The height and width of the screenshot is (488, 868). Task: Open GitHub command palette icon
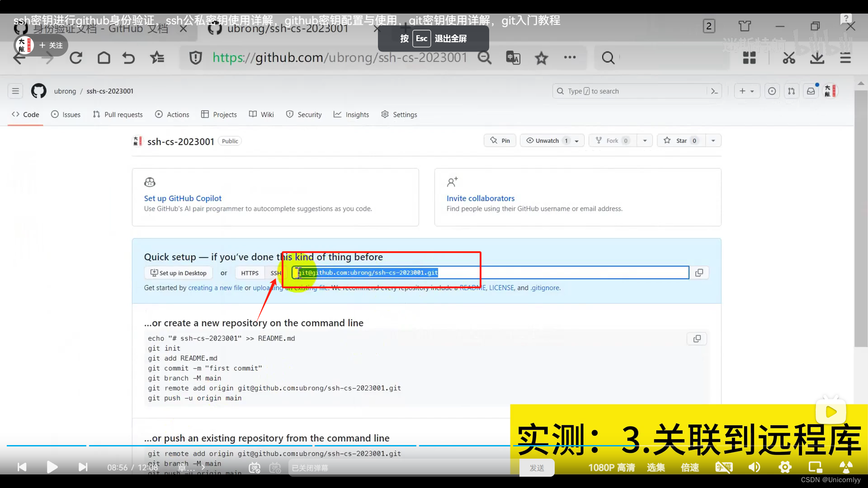tap(714, 91)
